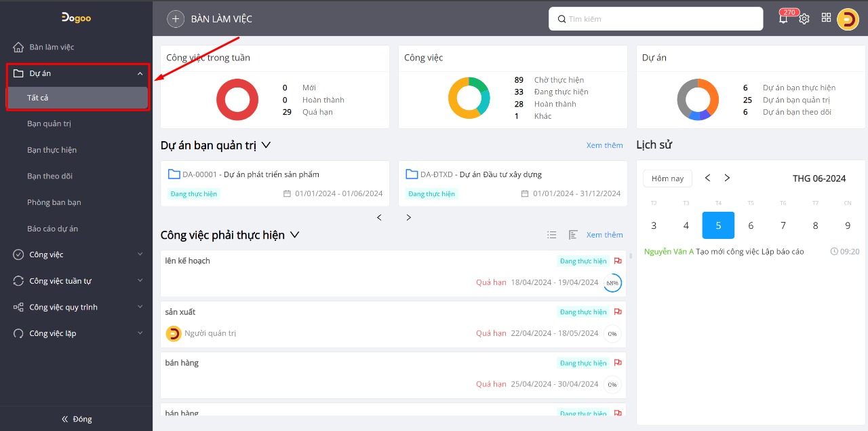Show previous week in calendar
The image size is (868, 431).
707,178
